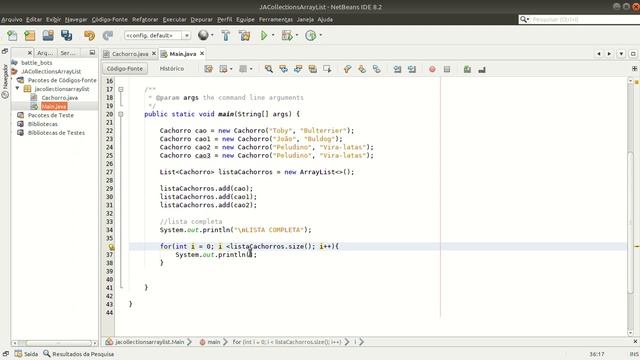The image size is (640, 360).
Task: Click the Uncomment editor icon
Action: click(x=482, y=69)
